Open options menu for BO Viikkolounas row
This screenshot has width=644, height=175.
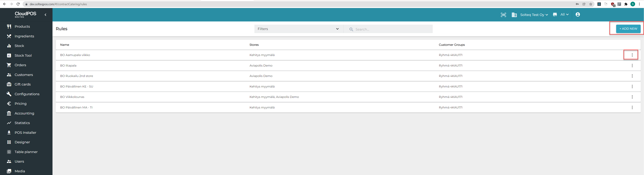632,97
